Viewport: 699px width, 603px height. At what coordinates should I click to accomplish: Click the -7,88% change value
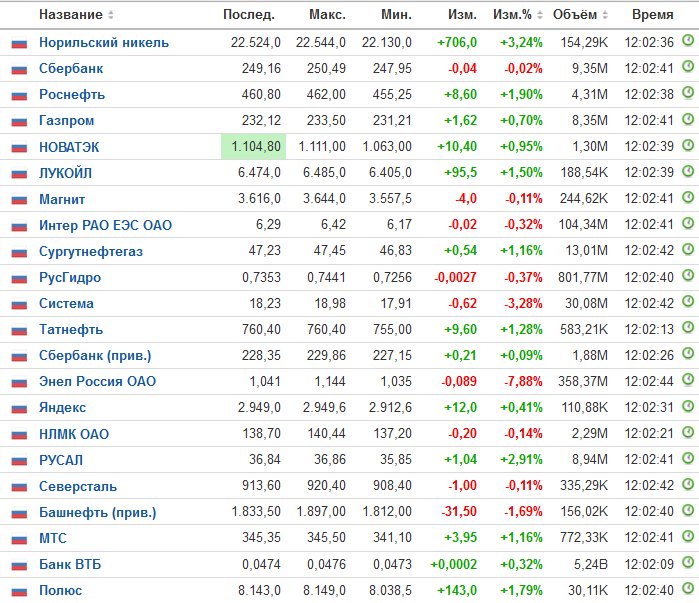point(523,381)
